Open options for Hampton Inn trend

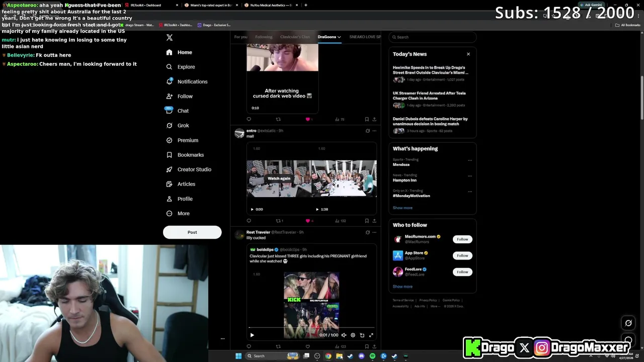click(x=470, y=176)
